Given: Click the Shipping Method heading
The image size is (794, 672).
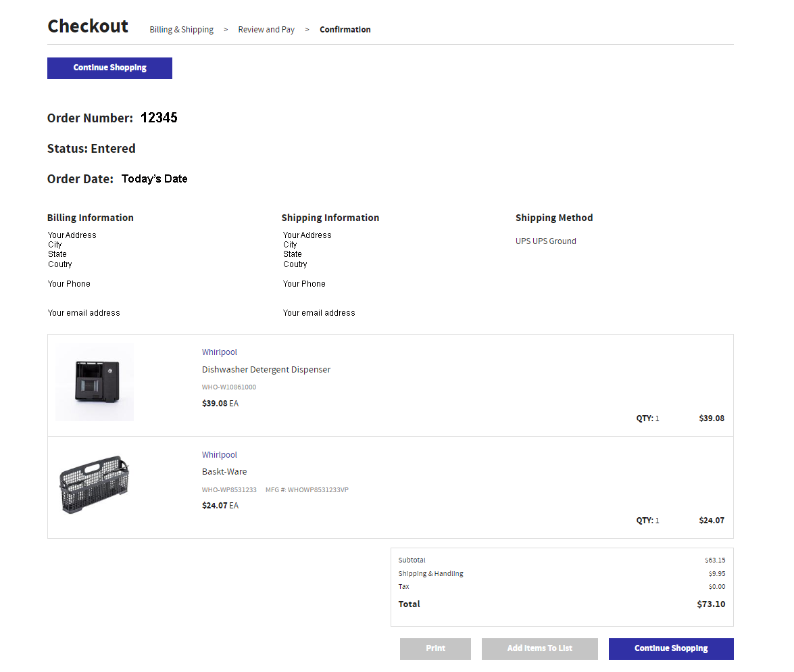Looking at the screenshot, I should 554,218.
